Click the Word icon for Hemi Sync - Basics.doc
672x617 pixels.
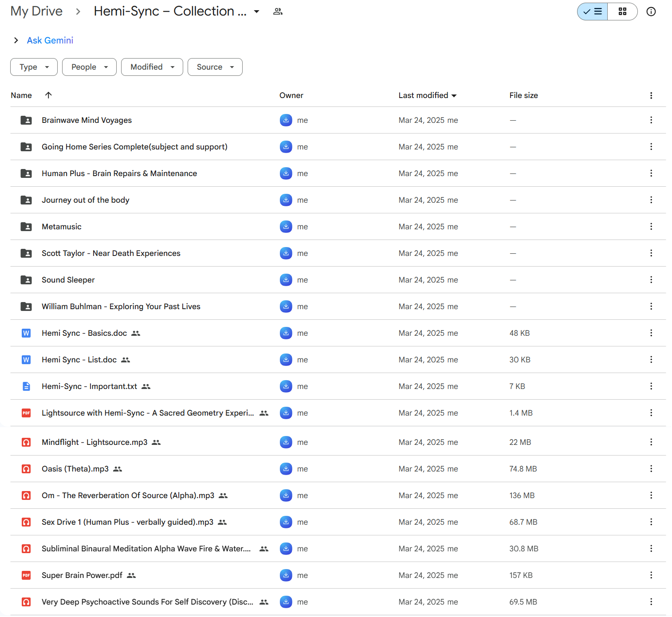[x=26, y=333]
